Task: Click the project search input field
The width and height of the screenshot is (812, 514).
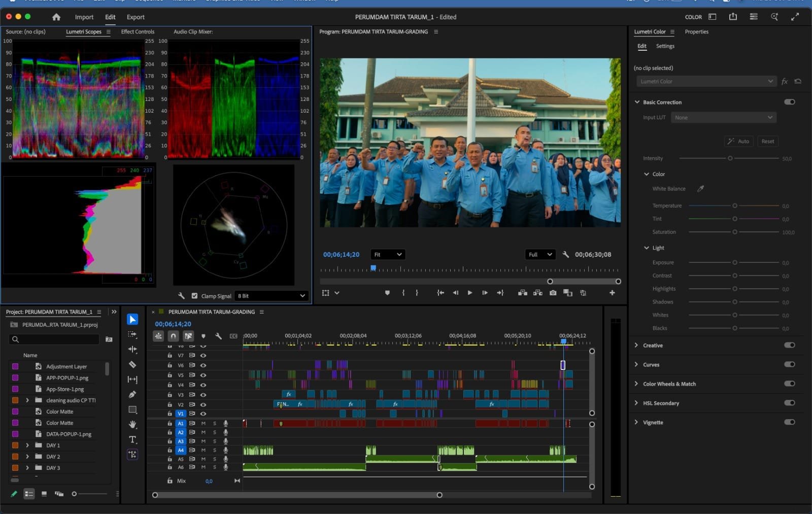Action: click(55, 339)
